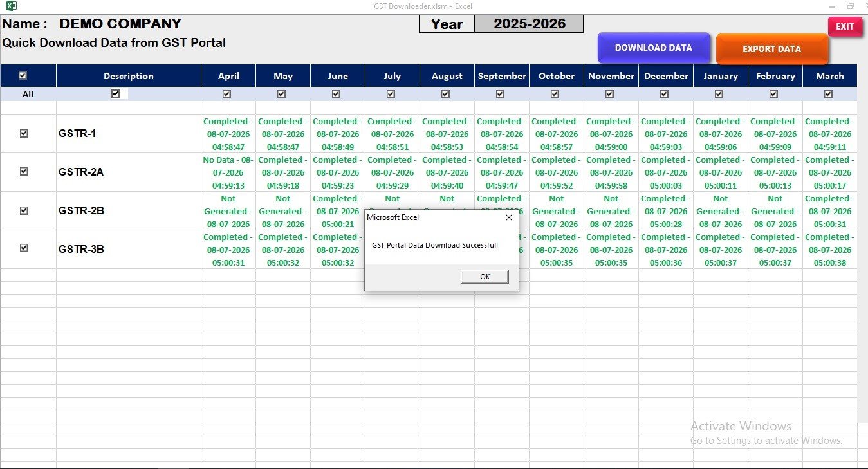The width and height of the screenshot is (868, 469).
Task: Toggle the July month checkbox
Action: [391, 94]
